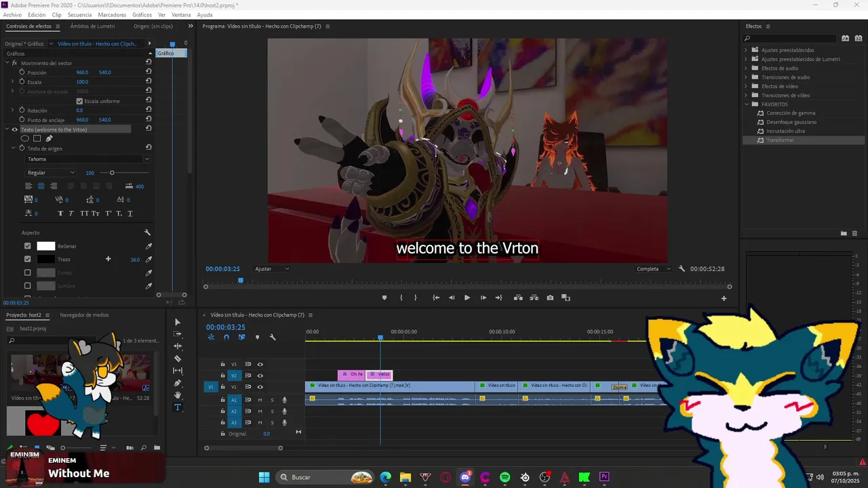Solo audio track A2
868x488 pixels.
(x=273, y=411)
